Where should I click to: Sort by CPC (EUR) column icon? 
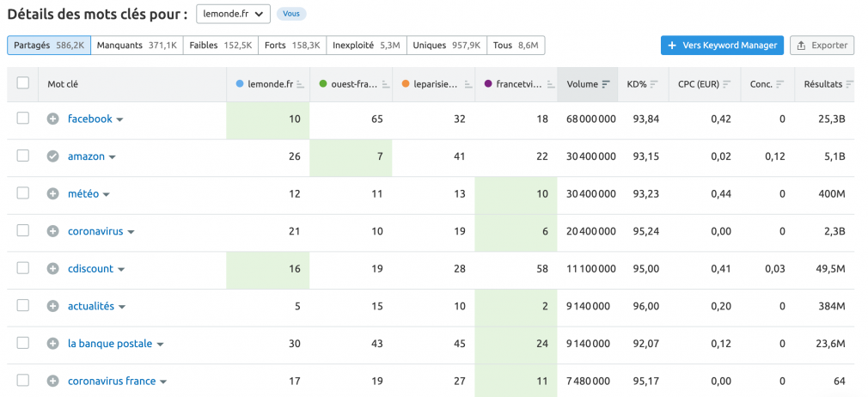coord(727,84)
